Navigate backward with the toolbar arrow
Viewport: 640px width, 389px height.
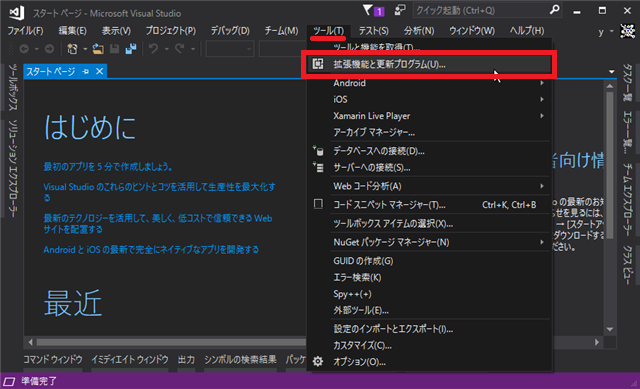pyautogui.click(x=24, y=49)
